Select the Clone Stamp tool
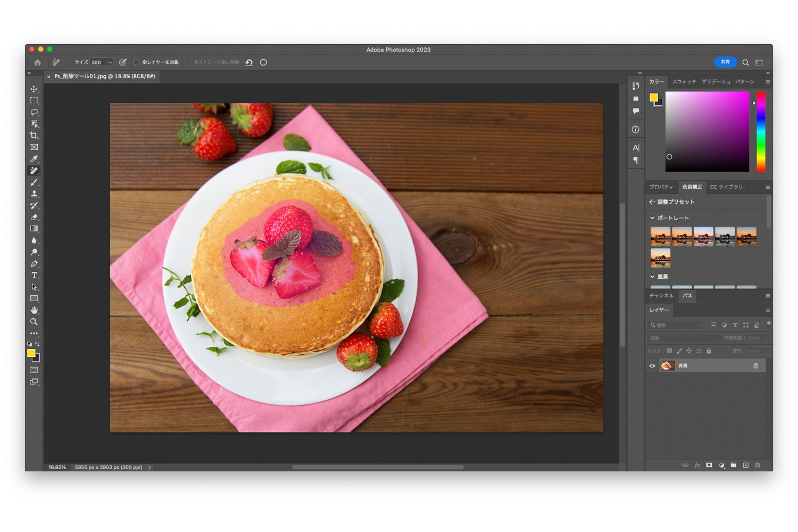The width and height of the screenshot is (798, 532). click(34, 194)
